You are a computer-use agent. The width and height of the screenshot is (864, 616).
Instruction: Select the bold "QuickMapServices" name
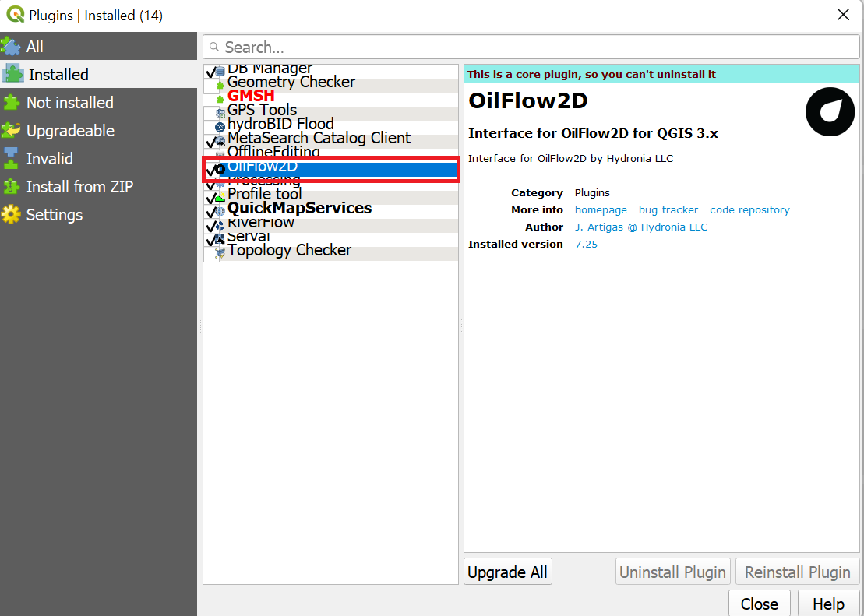tap(299, 208)
